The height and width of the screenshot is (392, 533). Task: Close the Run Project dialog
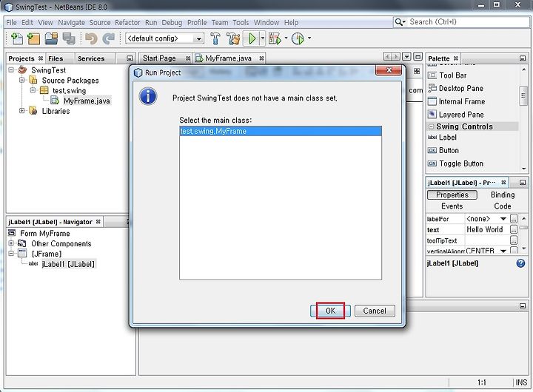tap(389, 70)
